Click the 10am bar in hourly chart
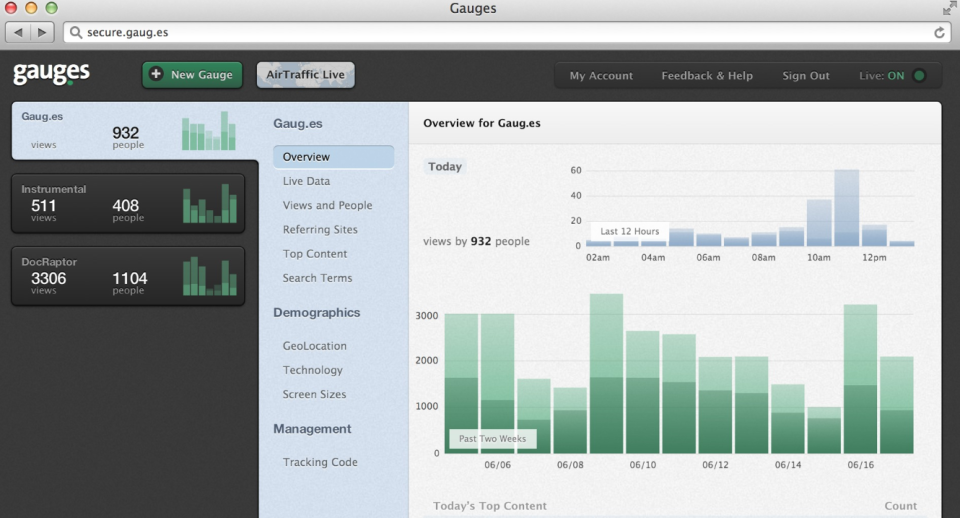 pyautogui.click(x=819, y=223)
